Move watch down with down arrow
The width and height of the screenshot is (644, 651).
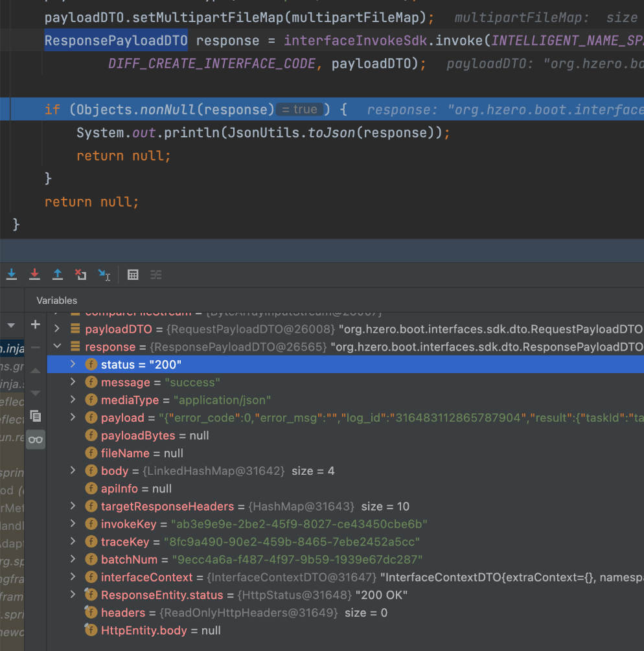click(x=36, y=393)
